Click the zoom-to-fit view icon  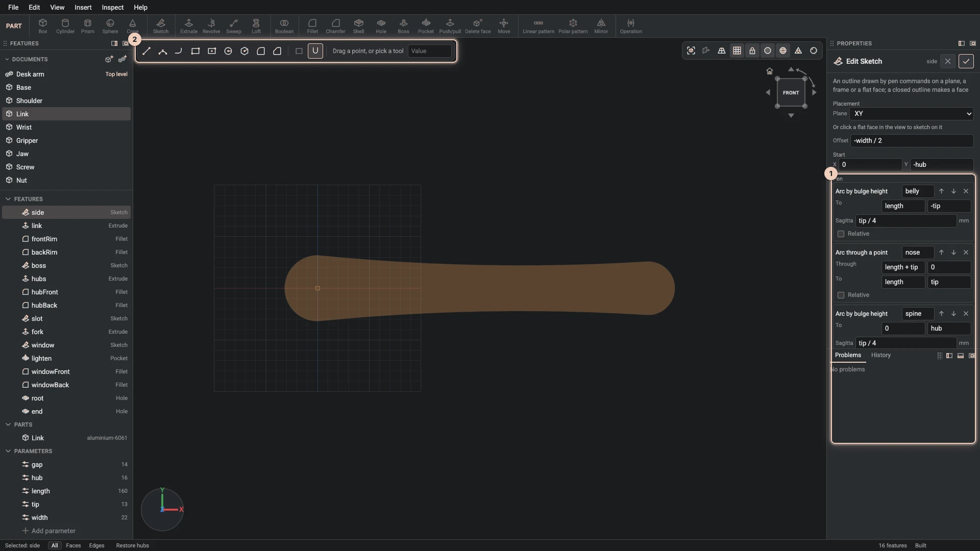click(x=691, y=51)
